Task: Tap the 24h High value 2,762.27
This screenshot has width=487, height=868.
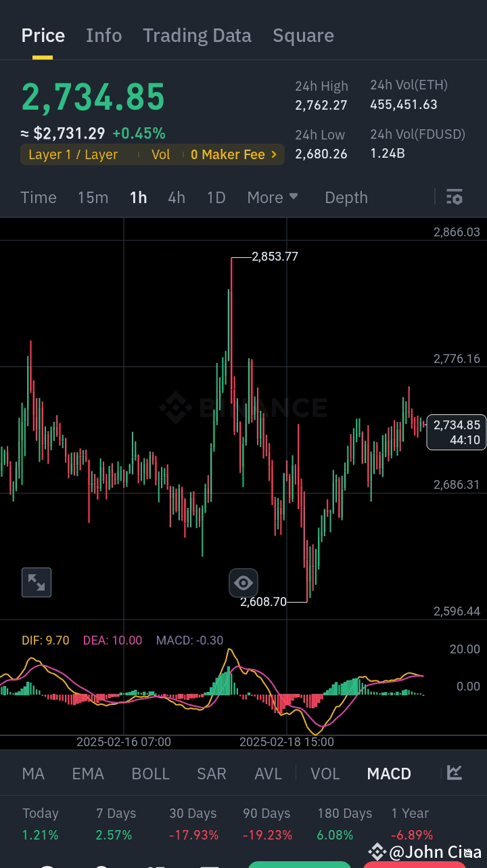Action: tap(321, 105)
